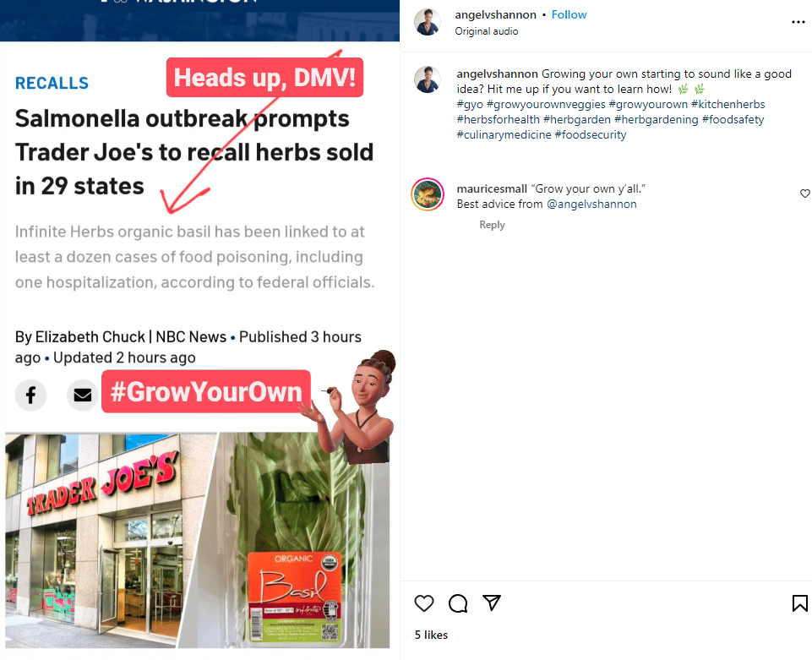Reply to mauricesmall's comment
Viewport: 812px width, 660px height.
492,225
